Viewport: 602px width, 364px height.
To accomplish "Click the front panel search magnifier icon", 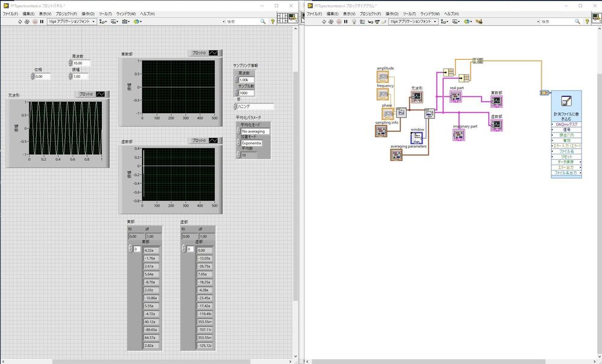I will click(x=263, y=22).
